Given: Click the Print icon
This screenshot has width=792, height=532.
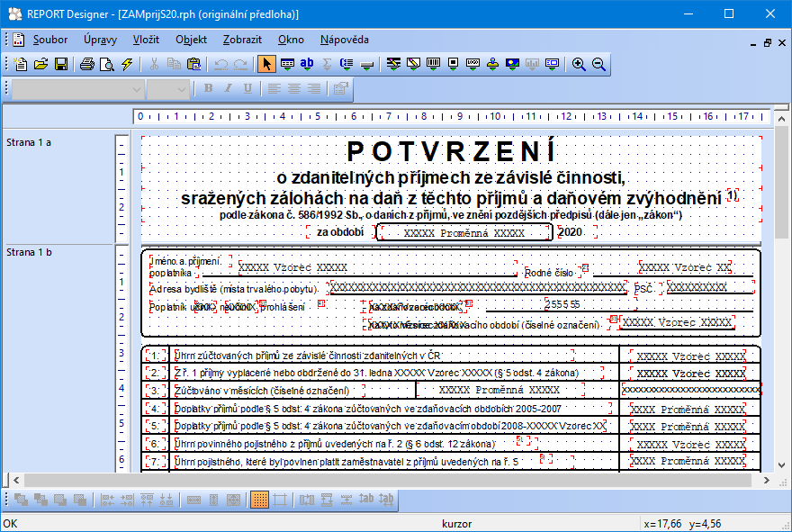Looking at the screenshot, I should [x=87, y=64].
